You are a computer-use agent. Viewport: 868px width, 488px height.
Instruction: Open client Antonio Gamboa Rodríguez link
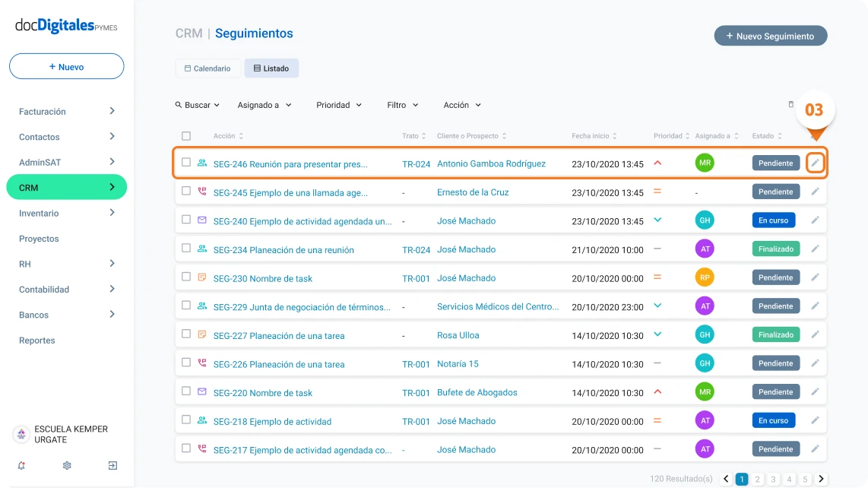[491, 163]
